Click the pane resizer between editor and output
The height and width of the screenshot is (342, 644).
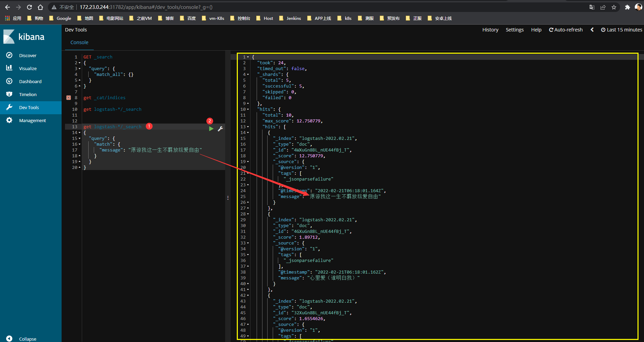pyautogui.click(x=228, y=198)
